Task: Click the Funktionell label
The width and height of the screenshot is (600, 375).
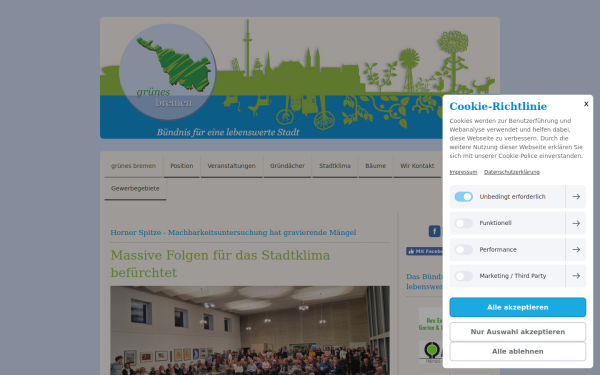Action: [496, 223]
